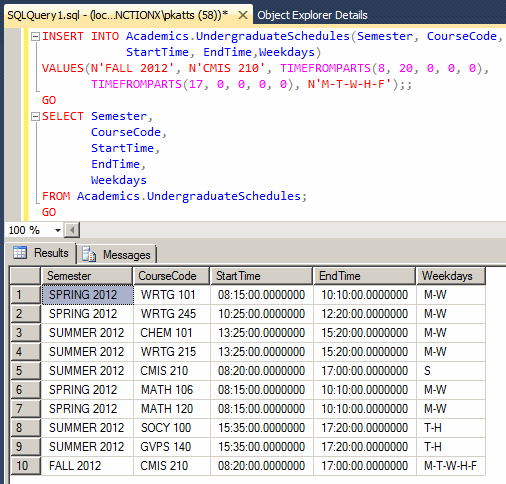Close the SQLQuery1.sql tab
Viewport: 506px width, 484px height.
(x=243, y=15)
